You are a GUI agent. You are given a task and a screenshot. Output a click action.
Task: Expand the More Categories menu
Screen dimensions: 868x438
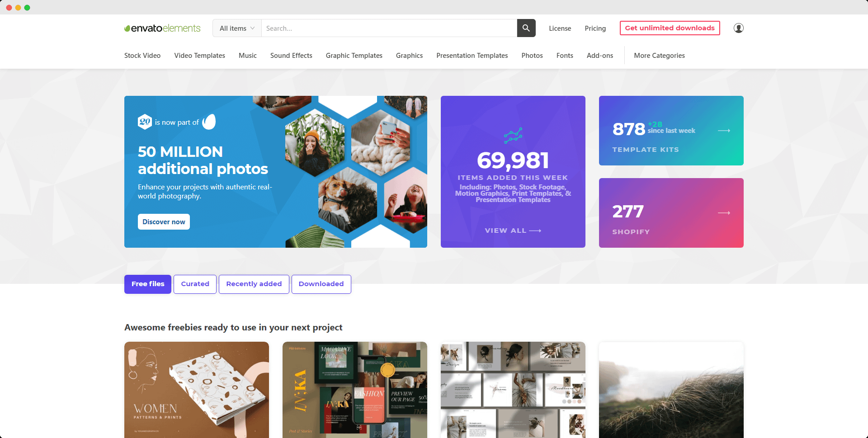(659, 56)
